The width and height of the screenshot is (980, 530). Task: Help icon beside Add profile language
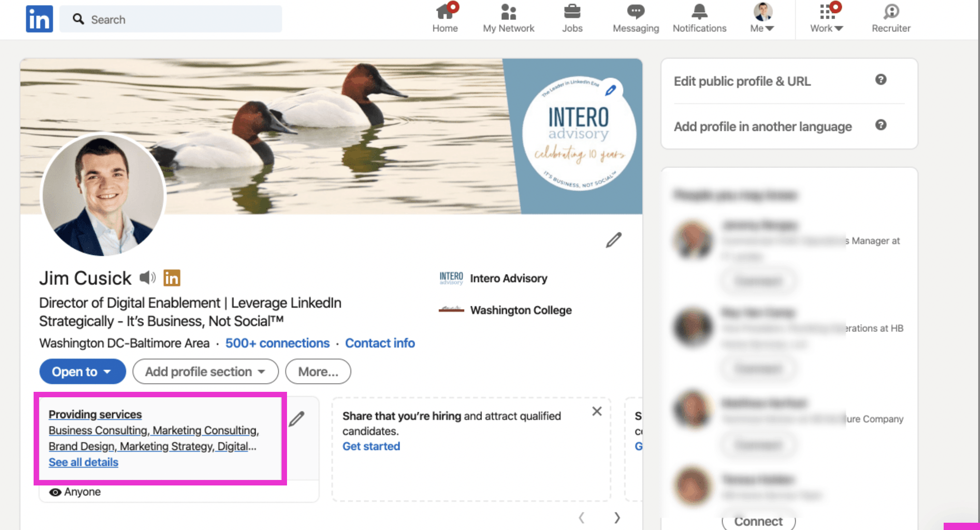(881, 125)
